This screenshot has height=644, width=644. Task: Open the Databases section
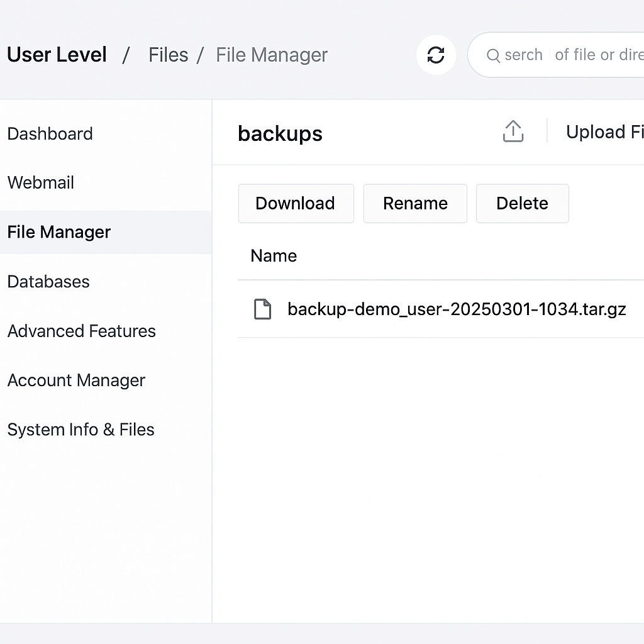coord(48,282)
